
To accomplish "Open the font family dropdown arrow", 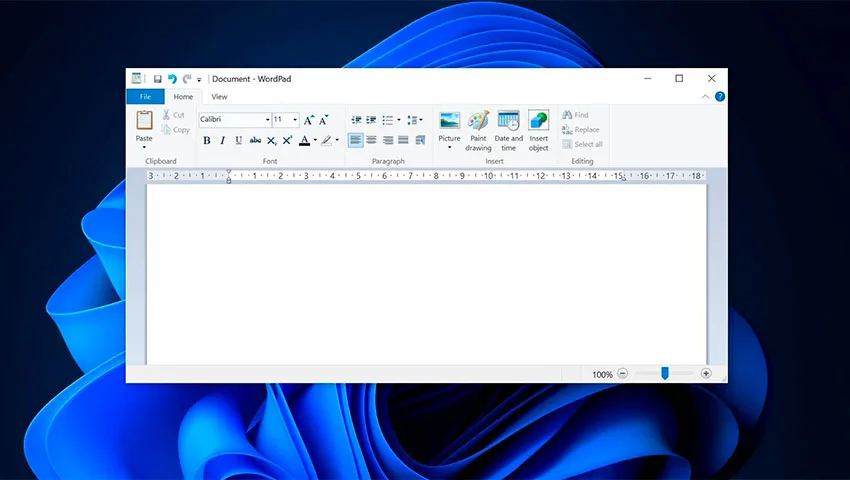I will pos(267,119).
